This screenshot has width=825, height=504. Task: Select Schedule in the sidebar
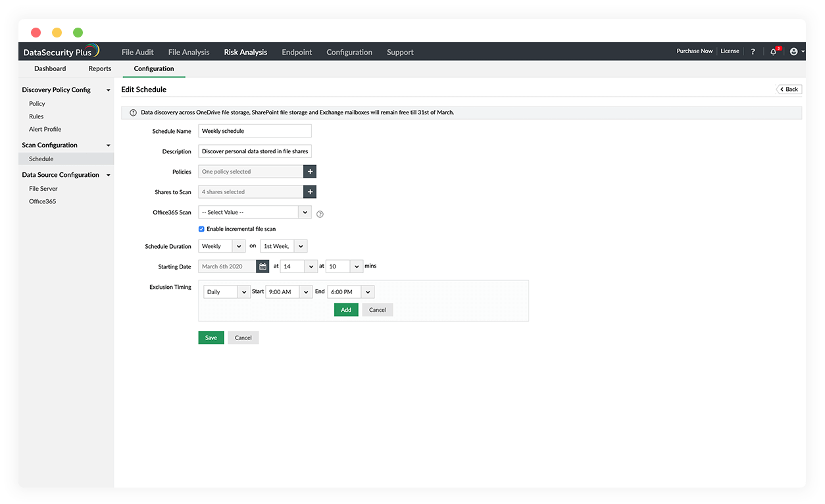pos(66,159)
